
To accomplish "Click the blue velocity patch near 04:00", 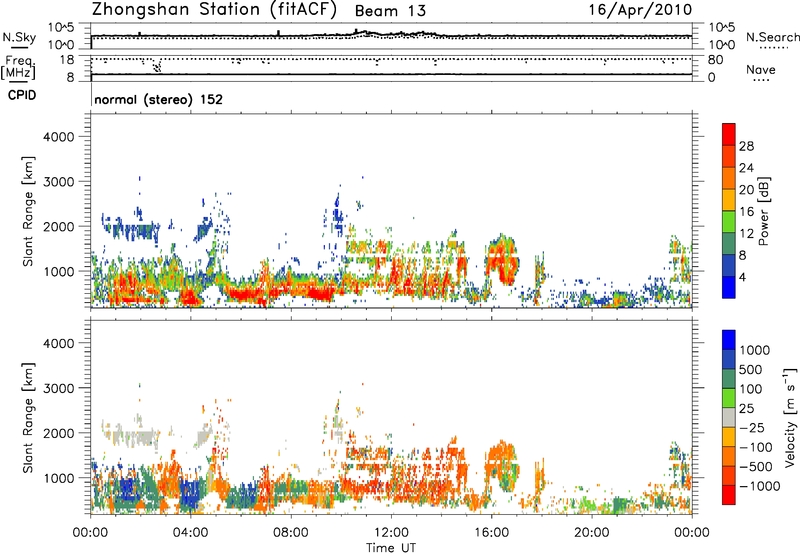I will pos(191,494).
